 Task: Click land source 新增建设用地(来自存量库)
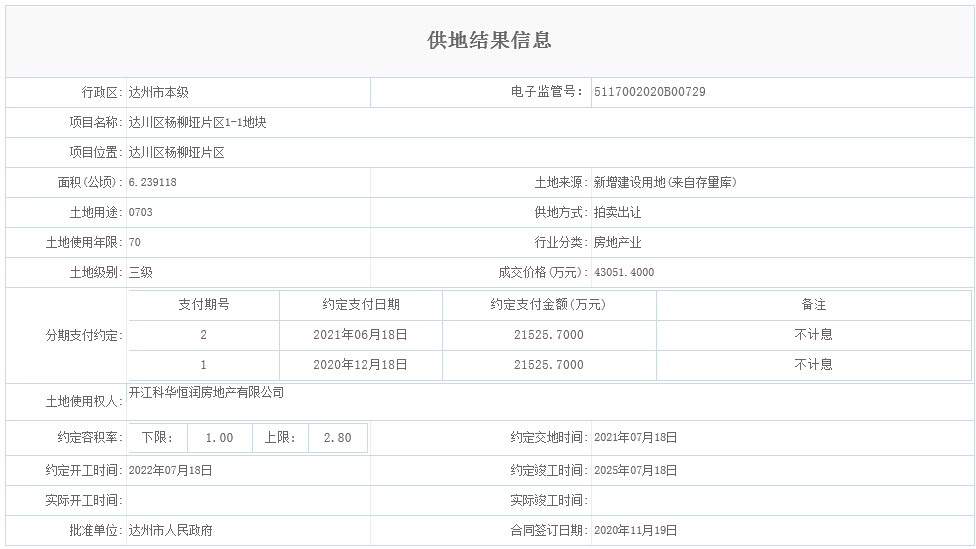point(665,182)
